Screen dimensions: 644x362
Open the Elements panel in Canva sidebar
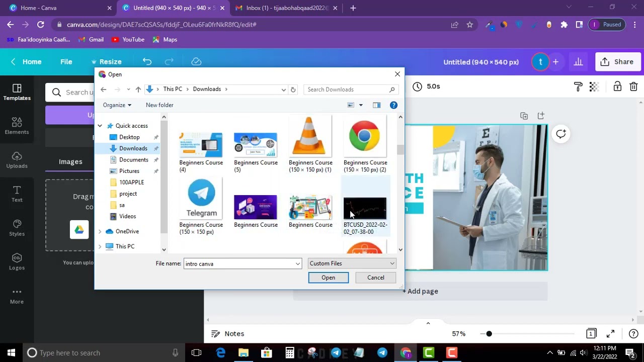coord(17,126)
